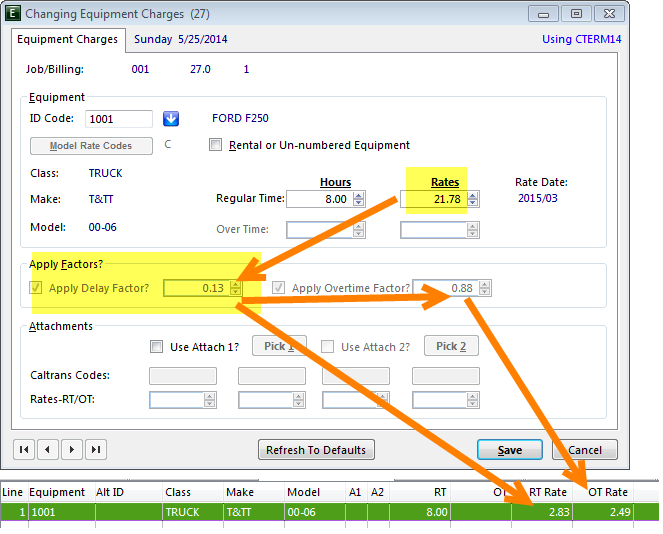
Task: Click the Regular Time rate spinner
Action: pos(473,199)
